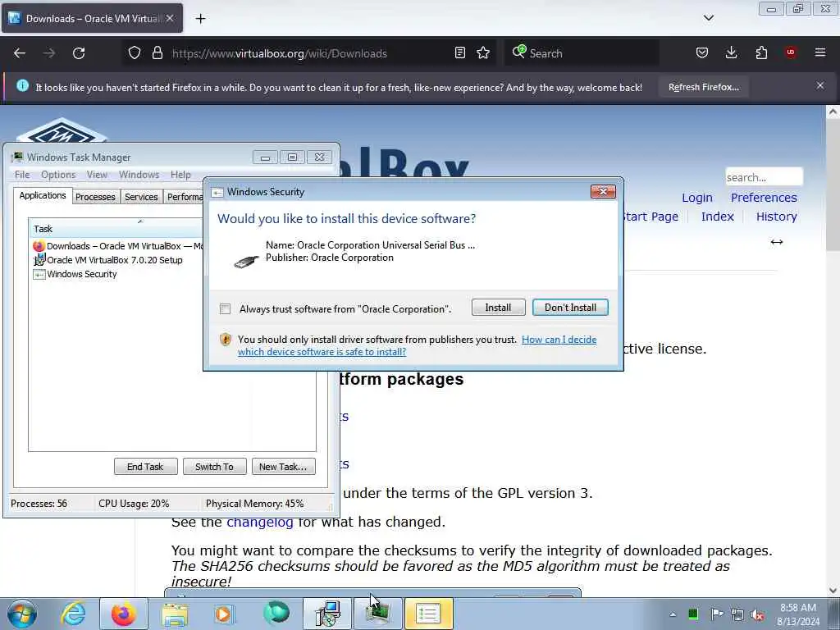Click the page vertical scrollbar thumb

coord(833,183)
